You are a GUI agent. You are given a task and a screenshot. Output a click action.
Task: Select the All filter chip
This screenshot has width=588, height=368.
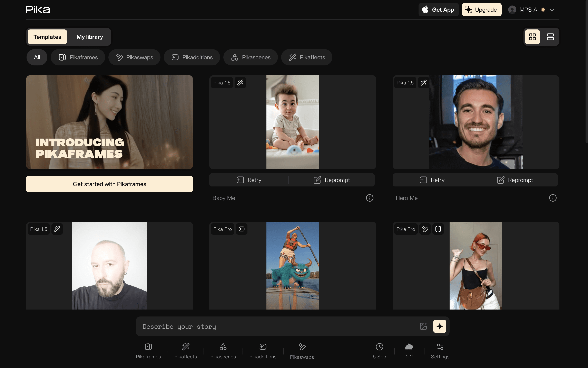pyautogui.click(x=37, y=57)
